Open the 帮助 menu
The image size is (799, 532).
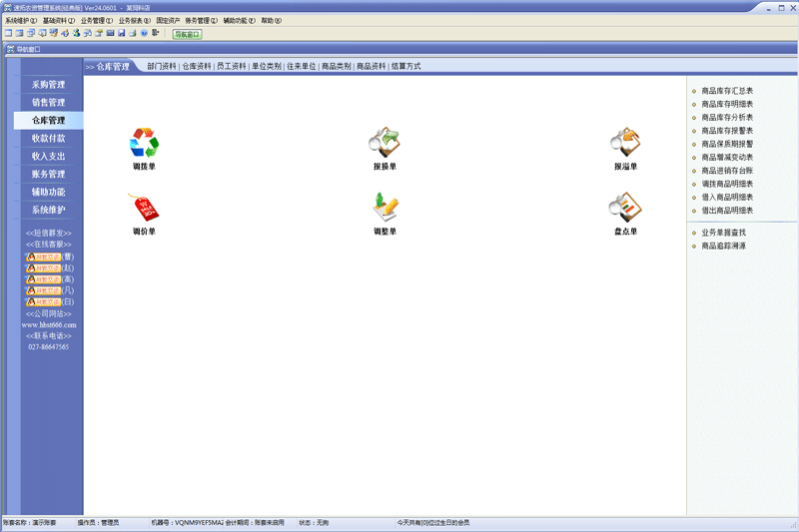point(271,21)
